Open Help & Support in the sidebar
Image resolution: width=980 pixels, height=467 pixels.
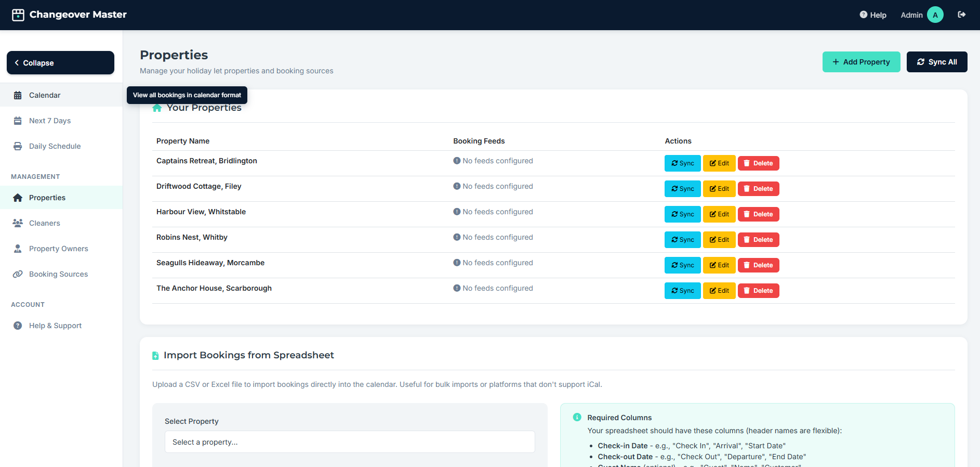pos(55,326)
